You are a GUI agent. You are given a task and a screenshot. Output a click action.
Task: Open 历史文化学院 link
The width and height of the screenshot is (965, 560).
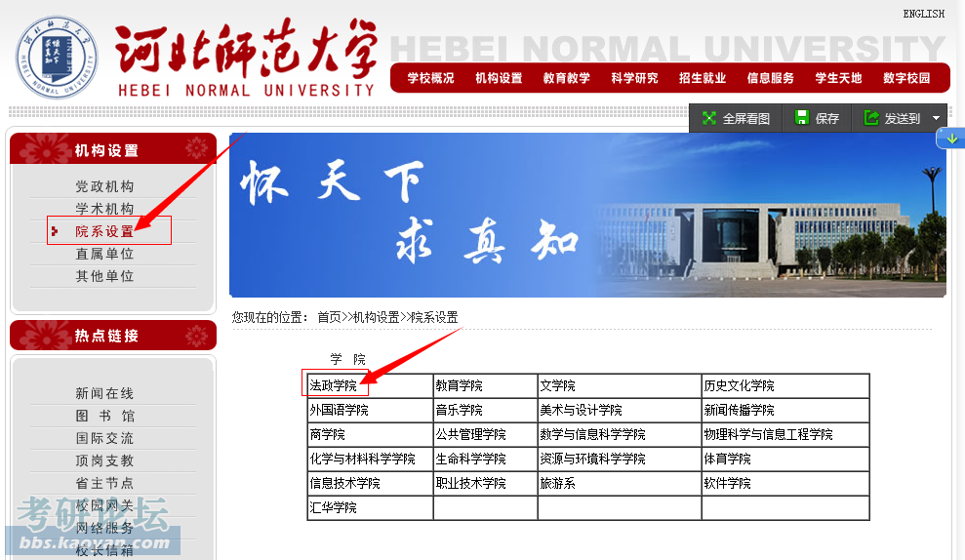(740, 385)
